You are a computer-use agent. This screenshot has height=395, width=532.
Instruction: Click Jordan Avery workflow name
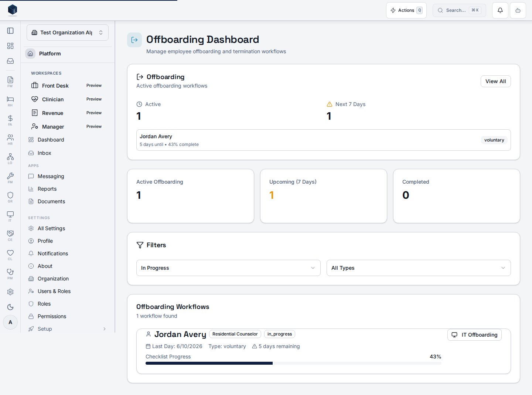click(x=180, y=334)
